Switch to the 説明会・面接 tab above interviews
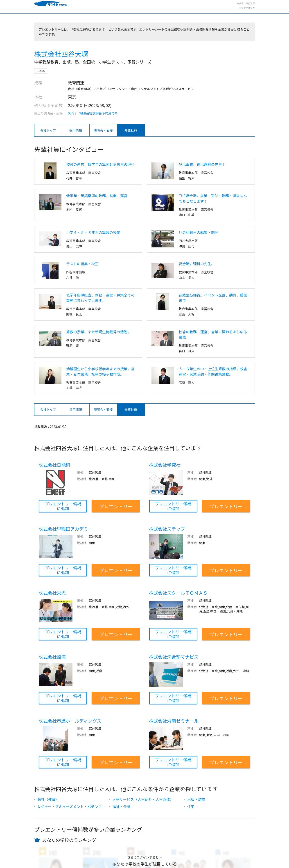 coord(103,130)
